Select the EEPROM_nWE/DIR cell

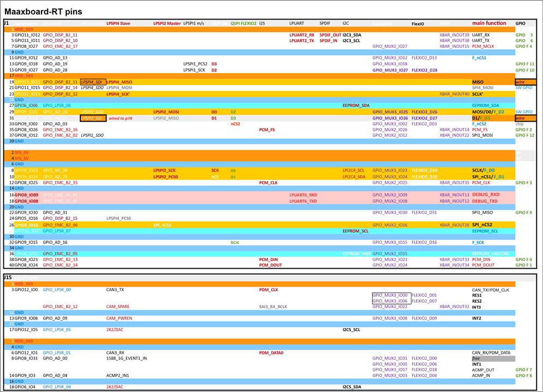coord(491,254)
